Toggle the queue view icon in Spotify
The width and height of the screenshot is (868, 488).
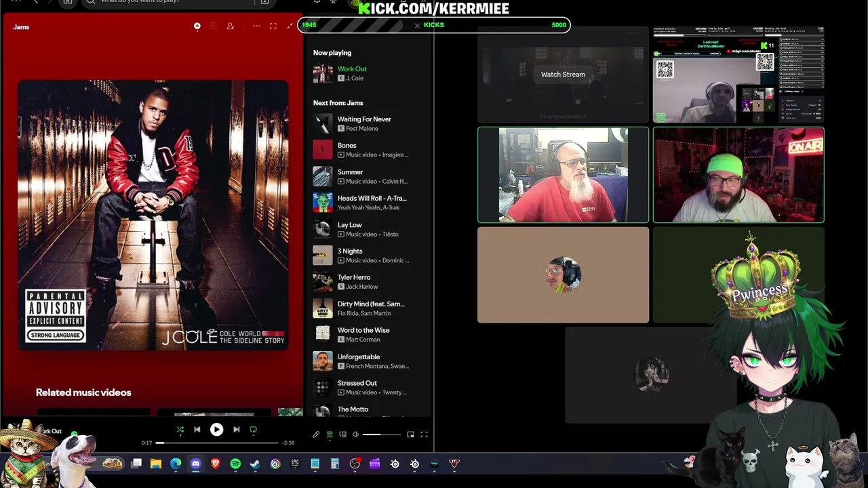(330, 434)
